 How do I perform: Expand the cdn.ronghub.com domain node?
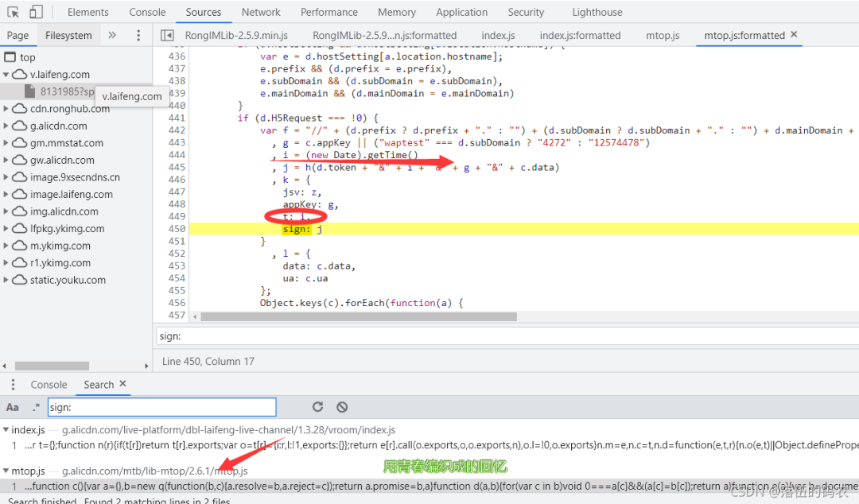point(6,108)
